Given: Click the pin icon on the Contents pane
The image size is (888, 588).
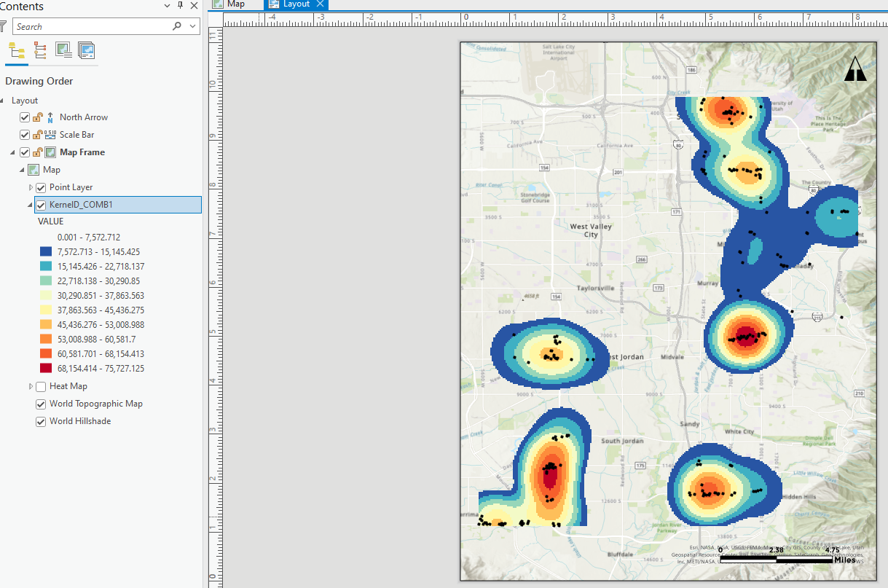Looking at the screenshot, I should tap(180, 6).
